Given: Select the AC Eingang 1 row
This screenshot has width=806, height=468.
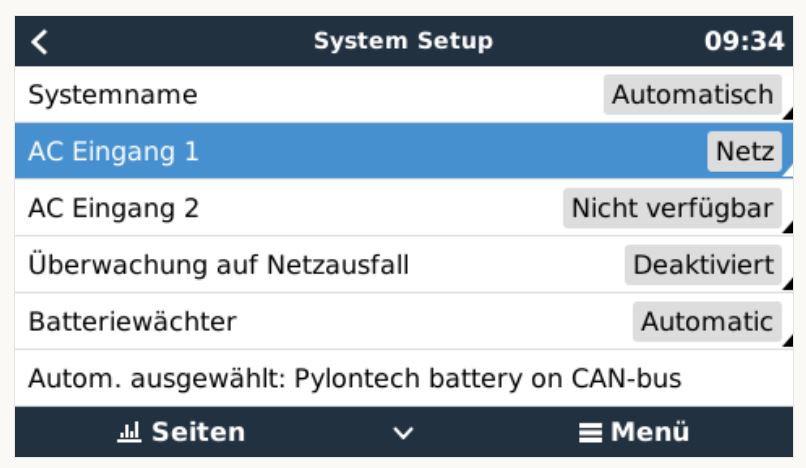Looking at the screenshot, I should tap(404, 151).
